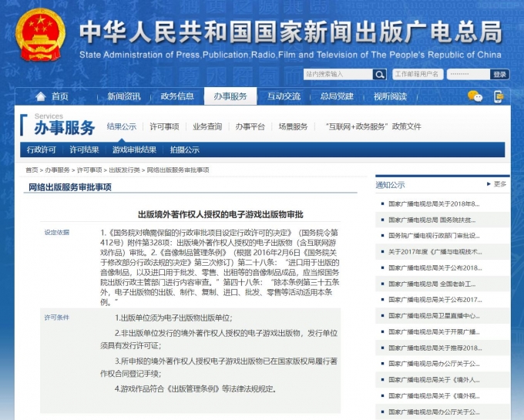Click 首页 in breadcrumb
The width and height of the screenshot is (524, 420).
[x=32, y=170]
